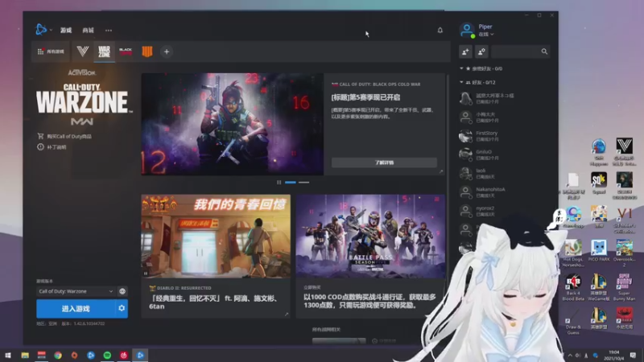Open the three-dot more menu
The image size is (644, 362).
pos(109,31)
